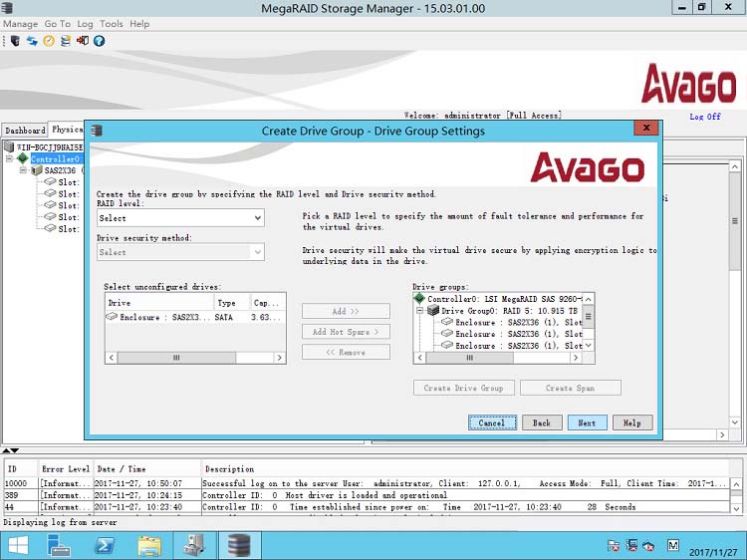Viewport: 747px width, 560px height.
Task: Click the Drive groups horizontal scrollbar thumb
Action: [x=469, y=358]
